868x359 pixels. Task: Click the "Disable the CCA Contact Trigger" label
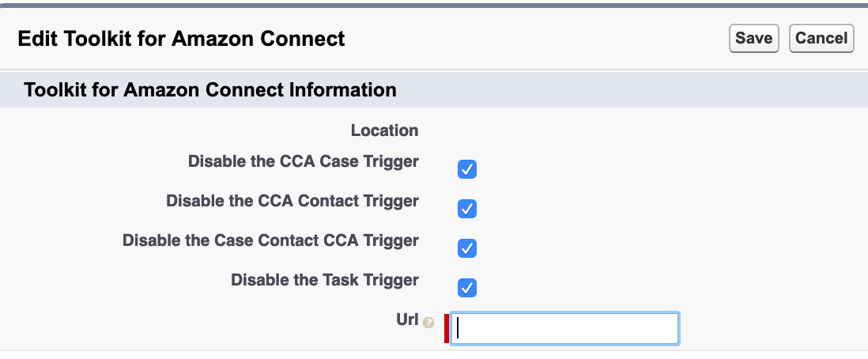[x=292, y=201]
